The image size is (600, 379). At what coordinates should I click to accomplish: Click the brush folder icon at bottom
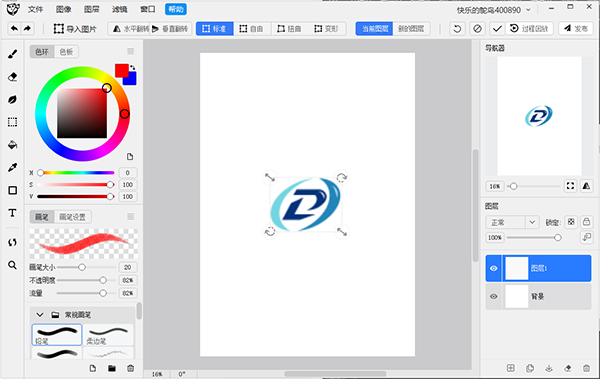112,368
